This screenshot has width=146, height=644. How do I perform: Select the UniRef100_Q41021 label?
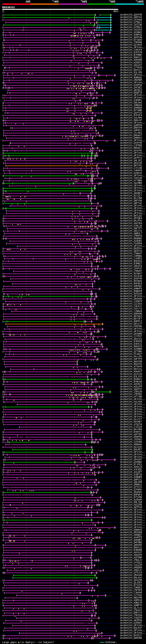[131, 339]
